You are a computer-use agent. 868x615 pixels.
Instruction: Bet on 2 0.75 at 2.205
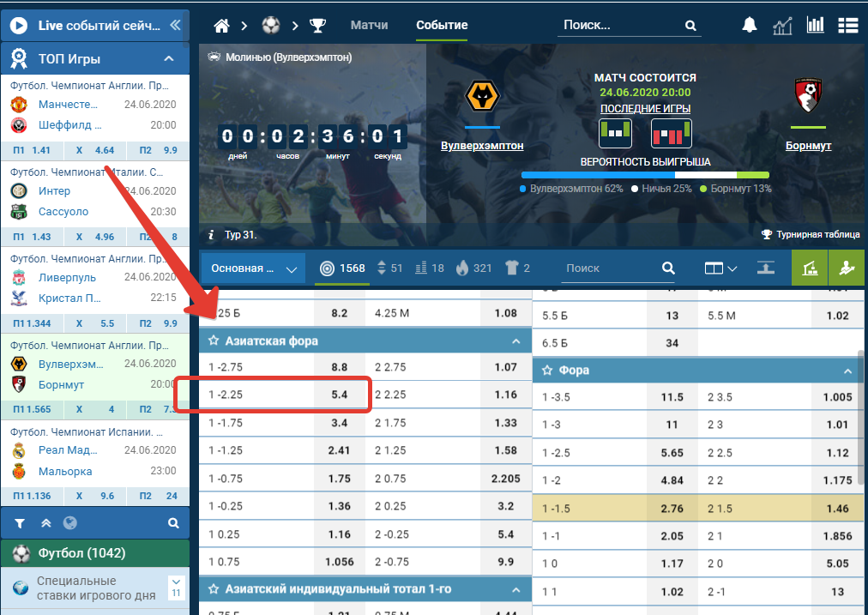(506, 479)
